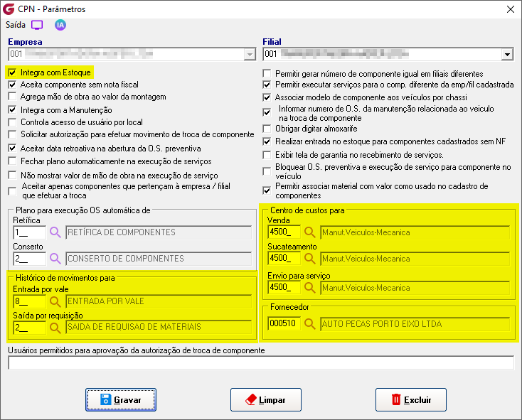Image resolution: width=522 pixels, height=420 pixels.
Task: Click SAIDA DE REQUISAO DE MATERIAIS description
Action: [x=159, y=327]
